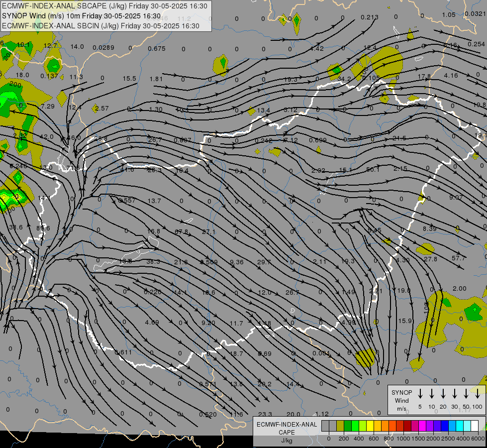Click the map value 71.5
The width and height of the screenshot is (487, 448).
(x=73, y=168)
